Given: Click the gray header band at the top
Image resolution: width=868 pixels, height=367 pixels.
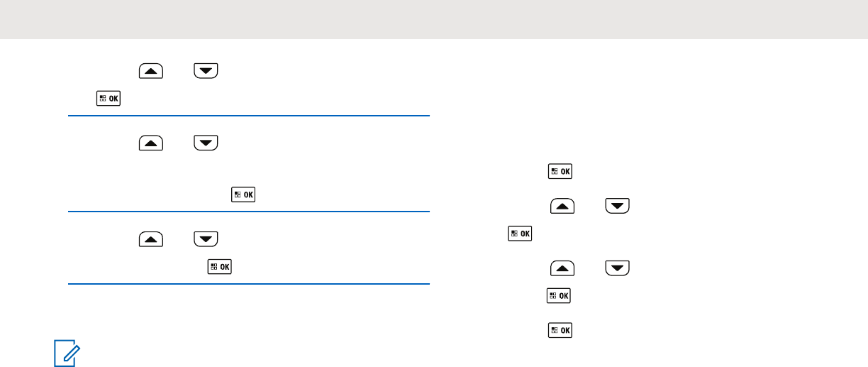Looking at the screenshot, I should pos(434,19).
